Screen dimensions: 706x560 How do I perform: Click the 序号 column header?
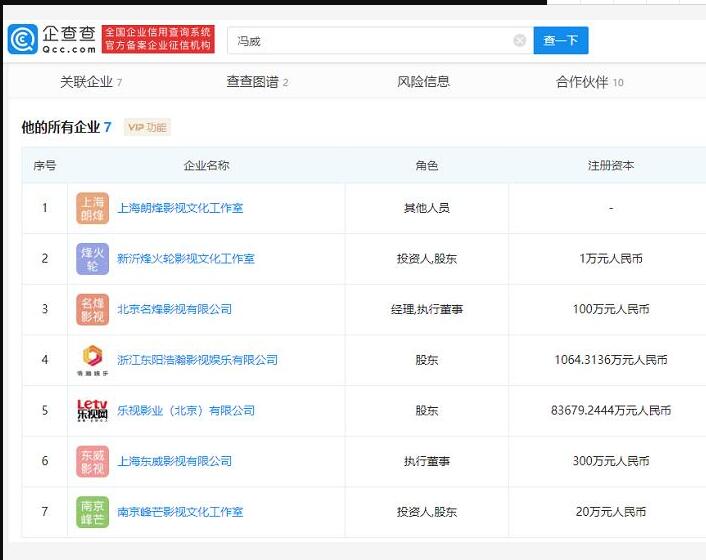(x=45, y=166)
